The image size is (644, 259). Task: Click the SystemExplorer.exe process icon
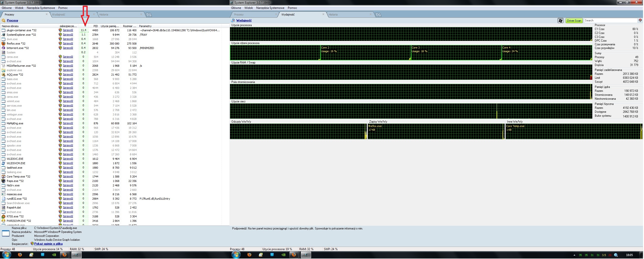point(3,35)
